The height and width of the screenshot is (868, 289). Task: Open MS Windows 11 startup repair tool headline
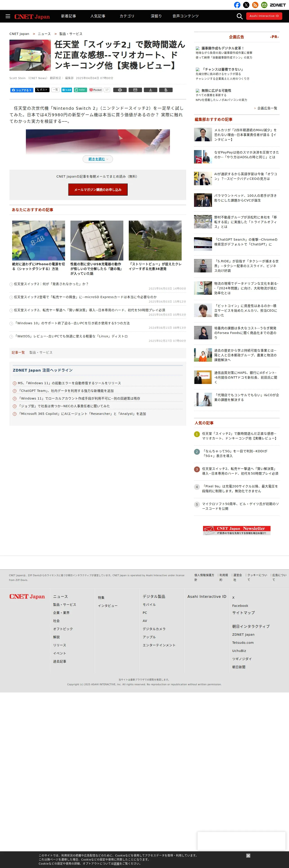69,383
